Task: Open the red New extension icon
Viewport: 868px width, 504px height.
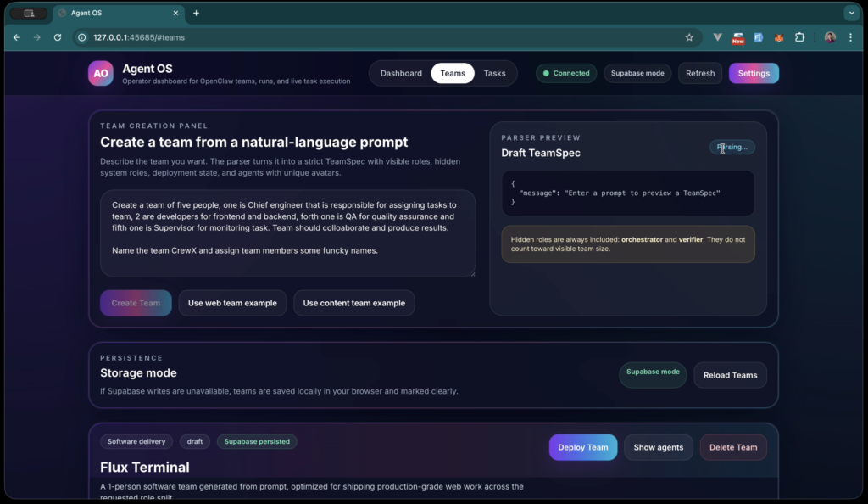Action: (x=737, y=37)
